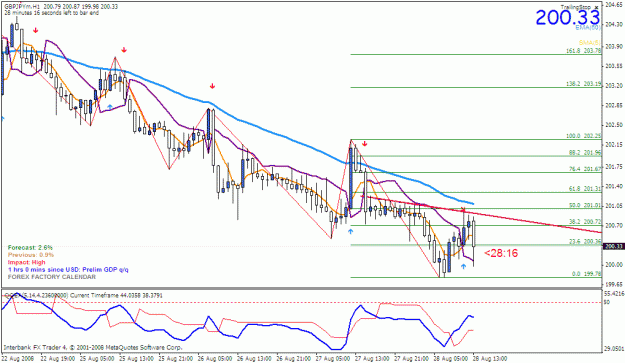Click the blue buy arrow under the 25 Aug 05:00 candles

click(x=110, y=106)
